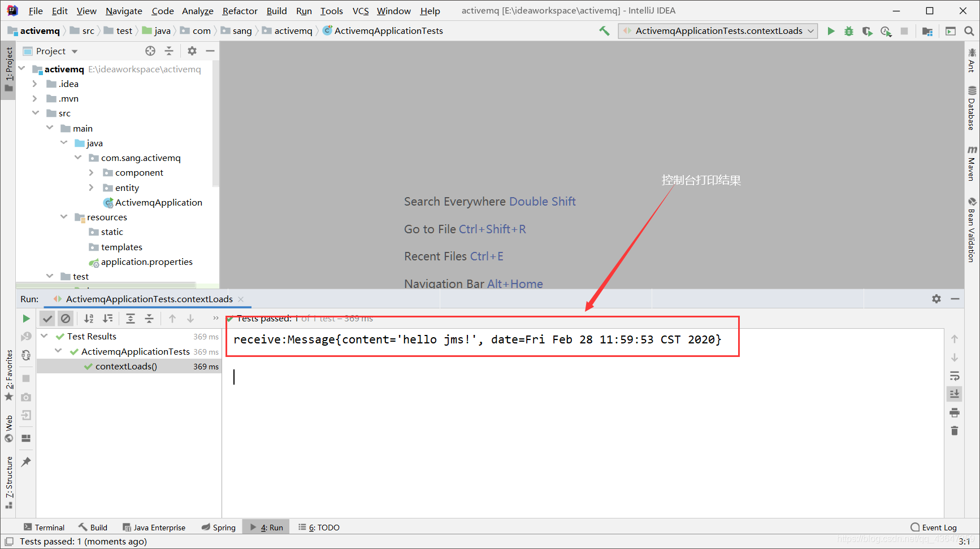This screenshot has height=549, width=980.
Task: Open the File menu
Action: pos(36,11)
